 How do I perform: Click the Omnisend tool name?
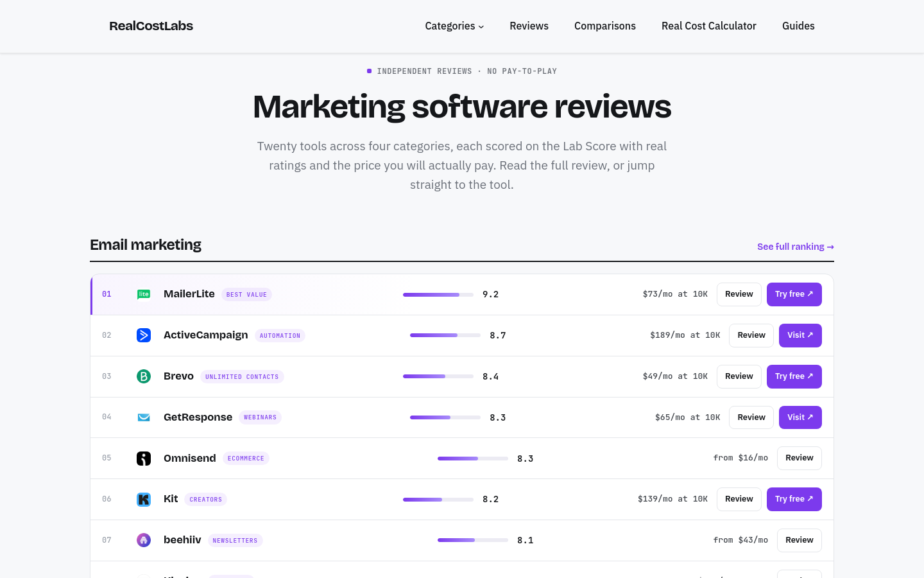pos(189,459)
